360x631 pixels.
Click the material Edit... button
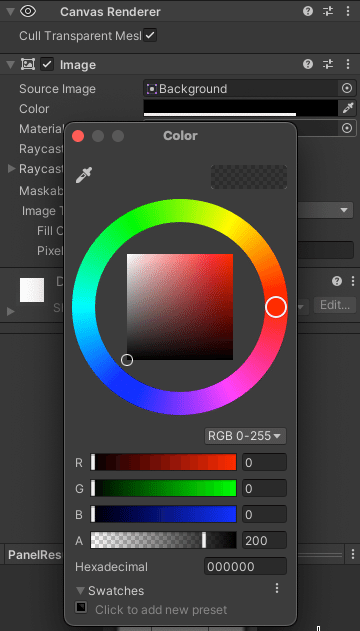pos(335,305)
